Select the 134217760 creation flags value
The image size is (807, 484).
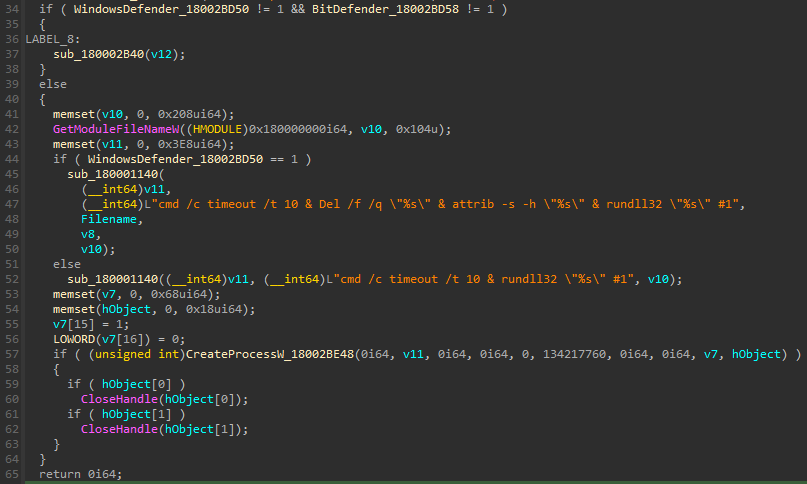click(x=574, y=354)
